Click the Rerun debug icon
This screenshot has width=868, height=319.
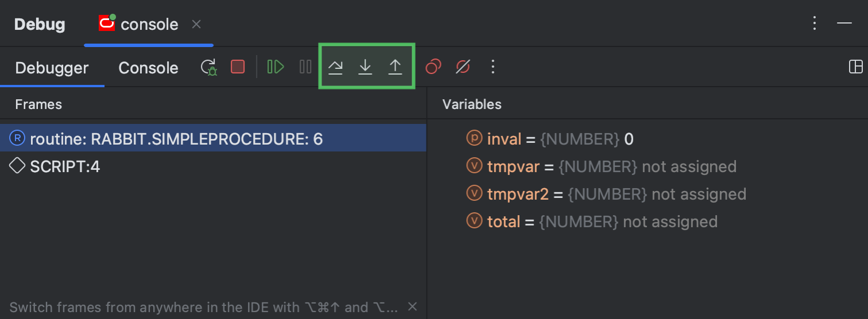[x=208, y=68]
